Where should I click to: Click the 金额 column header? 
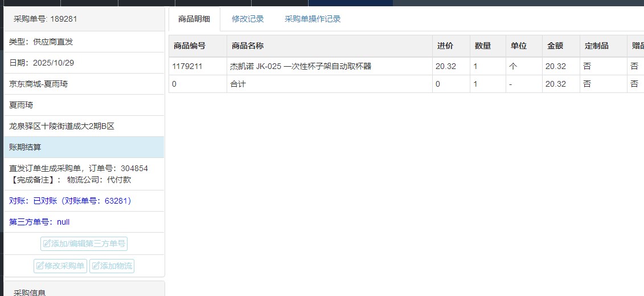click(x=555, y=46)
